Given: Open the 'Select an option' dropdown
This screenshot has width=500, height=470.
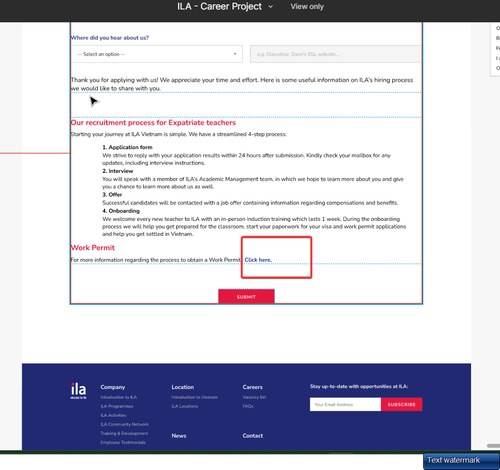Looking at the screenshot, I should 157,54.
